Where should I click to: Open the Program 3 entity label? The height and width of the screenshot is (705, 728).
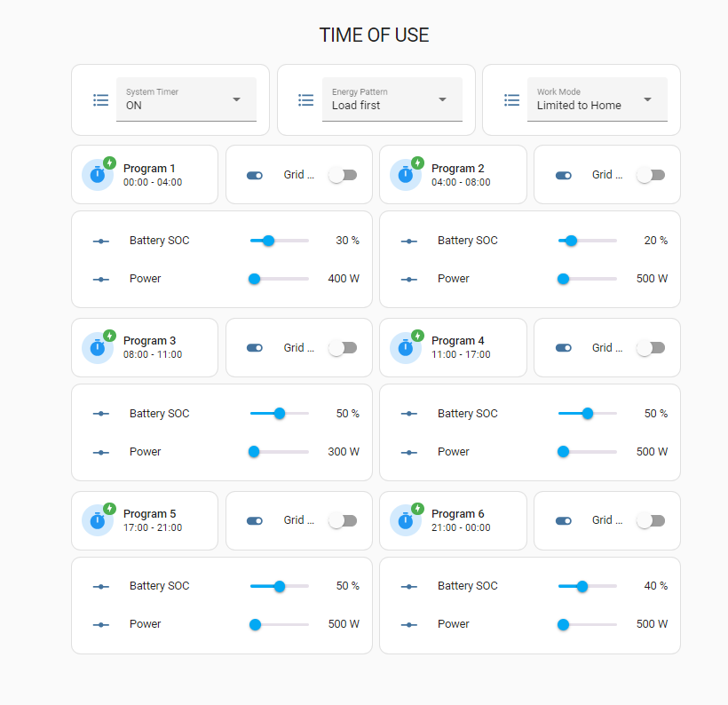[150, 341]
